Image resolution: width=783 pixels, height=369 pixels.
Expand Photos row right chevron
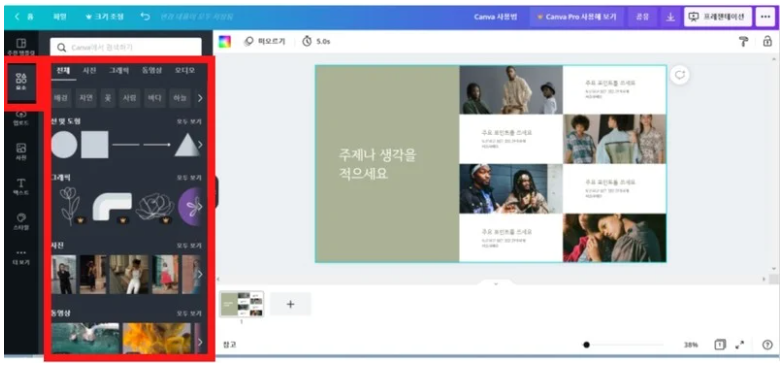(x=200, y=274)
